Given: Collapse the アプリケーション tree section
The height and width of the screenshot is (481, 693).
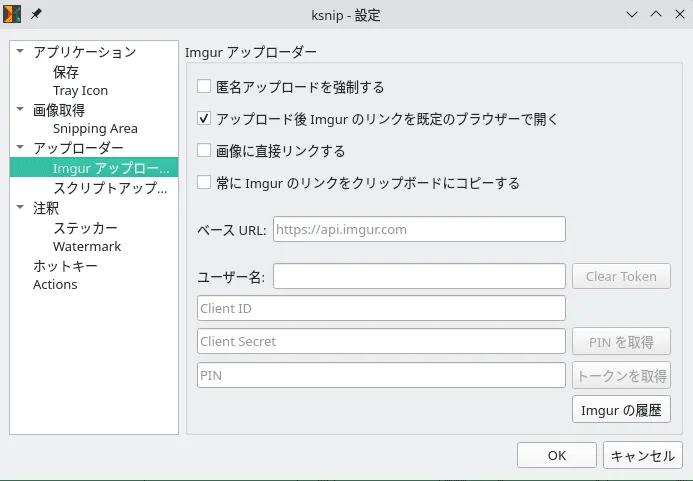Looking at the screenshot, I should [20, 52].
